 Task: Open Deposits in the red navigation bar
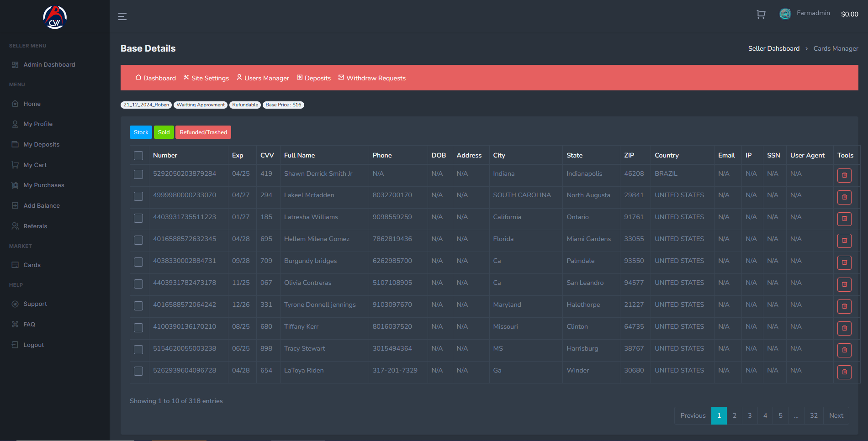coord(314,78)
